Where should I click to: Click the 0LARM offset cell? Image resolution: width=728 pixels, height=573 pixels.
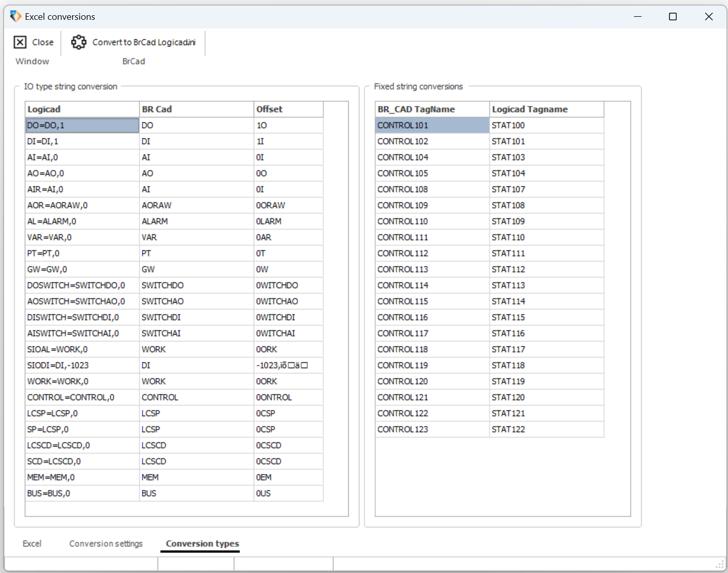click(288, 221)
